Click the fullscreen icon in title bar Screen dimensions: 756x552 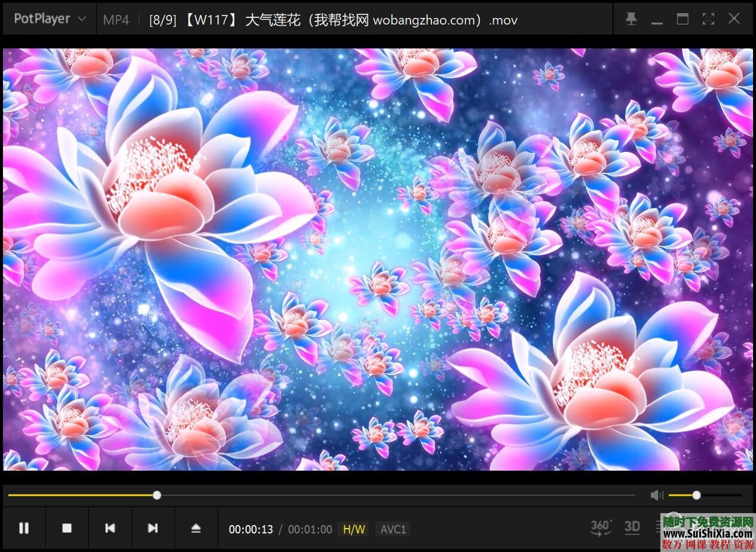coord(708,19)
